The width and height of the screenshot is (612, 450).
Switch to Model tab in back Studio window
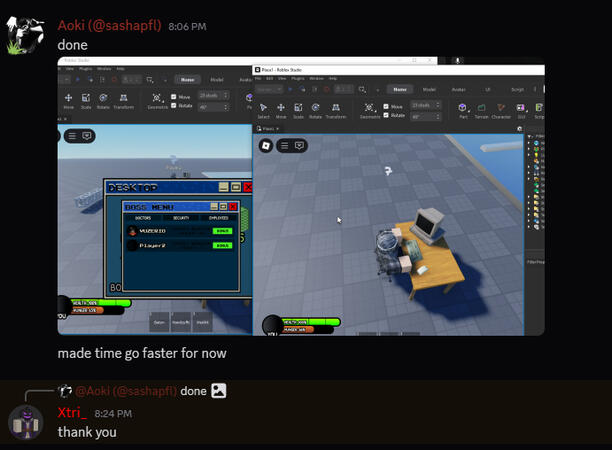[x=217, y=80]
